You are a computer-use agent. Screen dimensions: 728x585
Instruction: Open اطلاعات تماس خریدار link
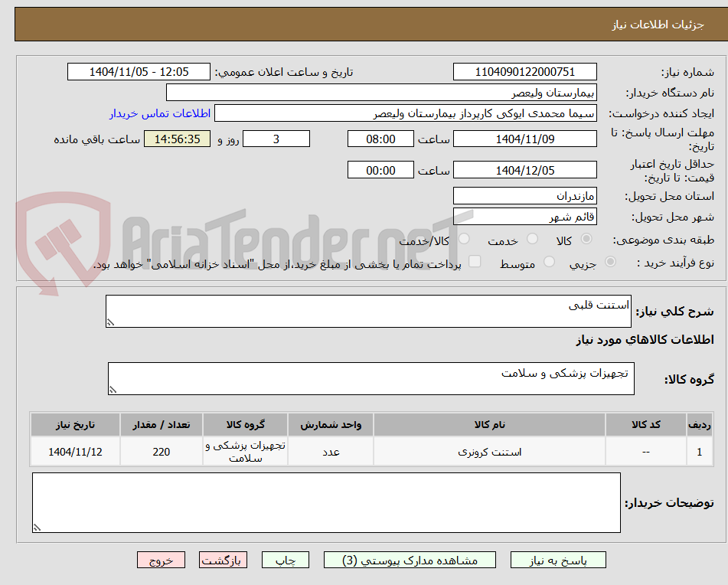(160, 113)
